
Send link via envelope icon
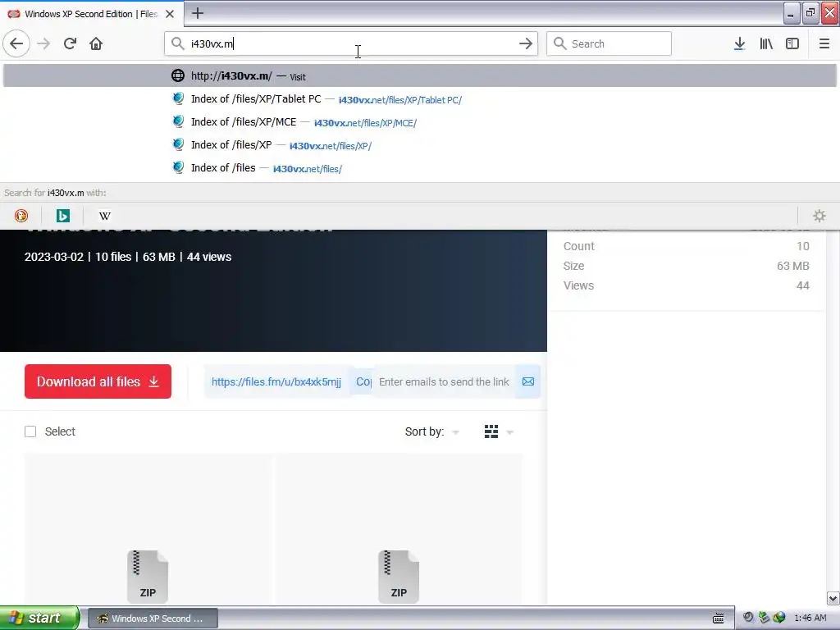(x=527, y=381)
